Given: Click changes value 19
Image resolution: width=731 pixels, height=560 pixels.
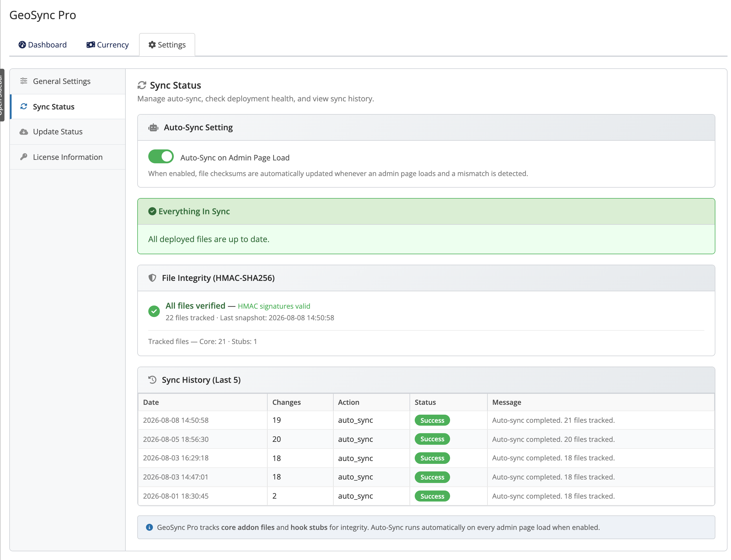Looking at the screenshot, I should pyautogui.click(x=276, y=420).
